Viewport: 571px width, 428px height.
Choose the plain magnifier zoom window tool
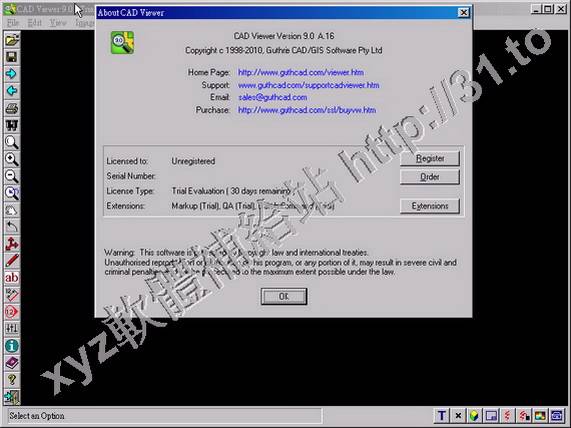point(12,142)
